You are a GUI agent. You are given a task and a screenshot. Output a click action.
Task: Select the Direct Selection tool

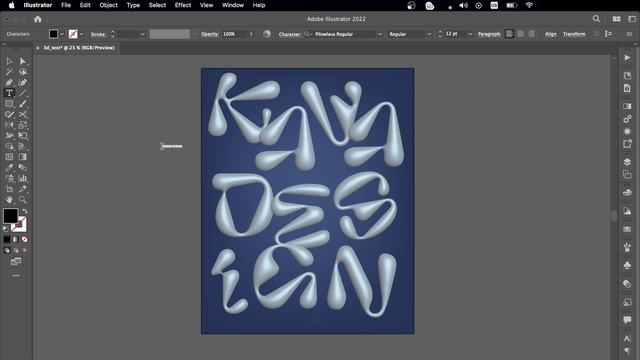(23, 61)
